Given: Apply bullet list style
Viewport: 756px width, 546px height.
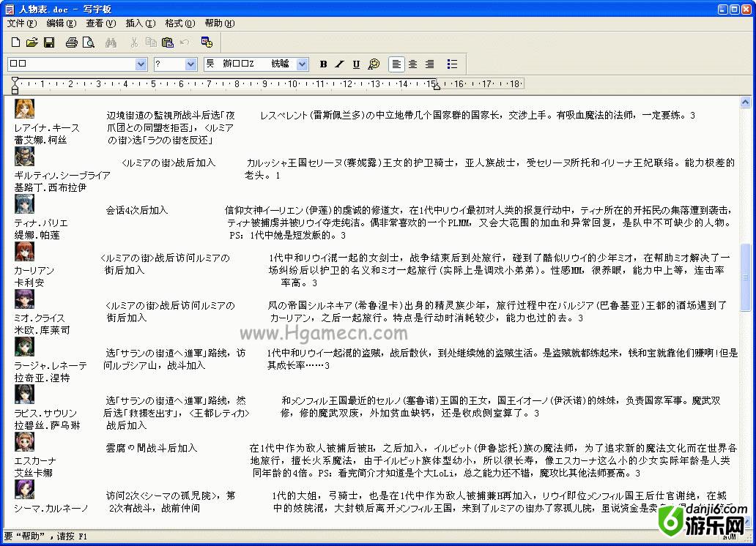Looking at the screenshot, I should click(452, 64).
